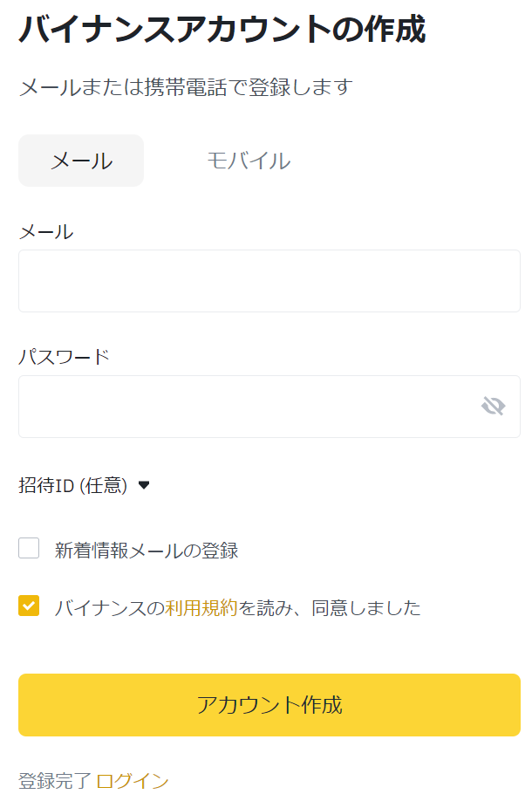Focus the メール address input field
The height and width of the screenshot is (801, 532).
coord(269,281)
